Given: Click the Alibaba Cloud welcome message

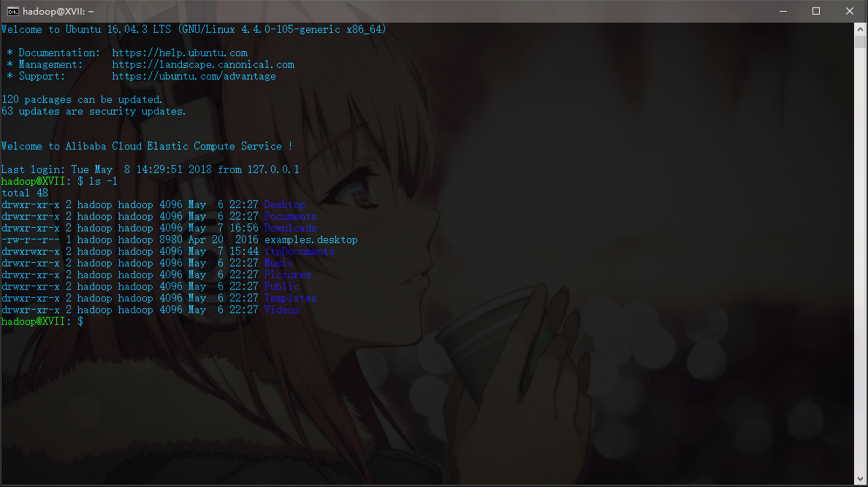Looking at the screenshot, I should [x=147, y=146].
